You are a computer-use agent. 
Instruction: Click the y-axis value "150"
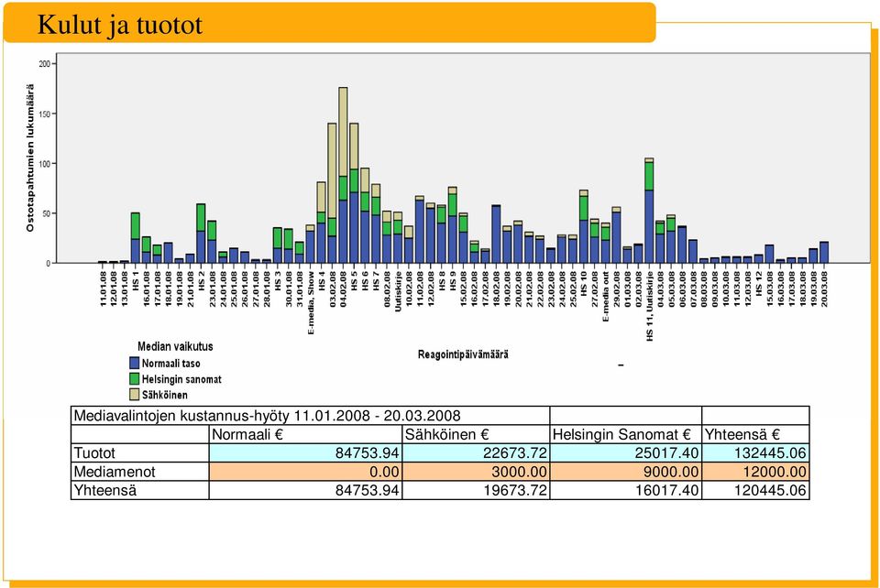[44, 114]
